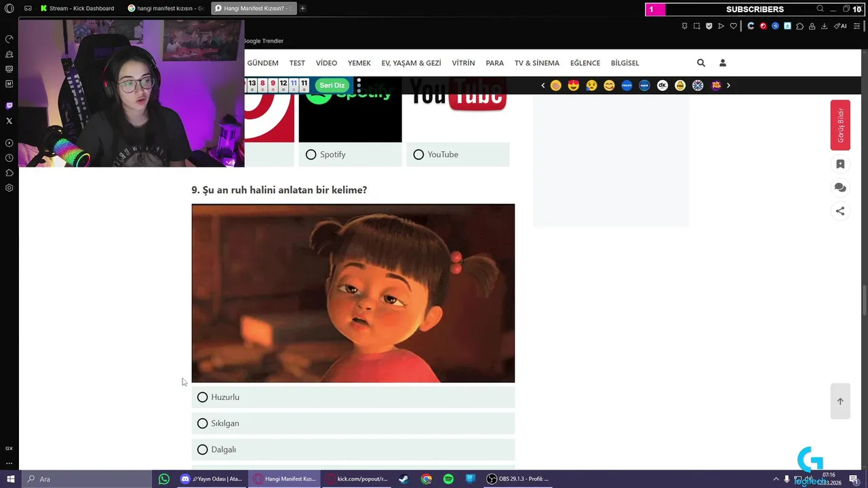The width and height of the screenshot is (868, 488).
Task: Open the Easy Setup sliders icon
Action: 858,26
